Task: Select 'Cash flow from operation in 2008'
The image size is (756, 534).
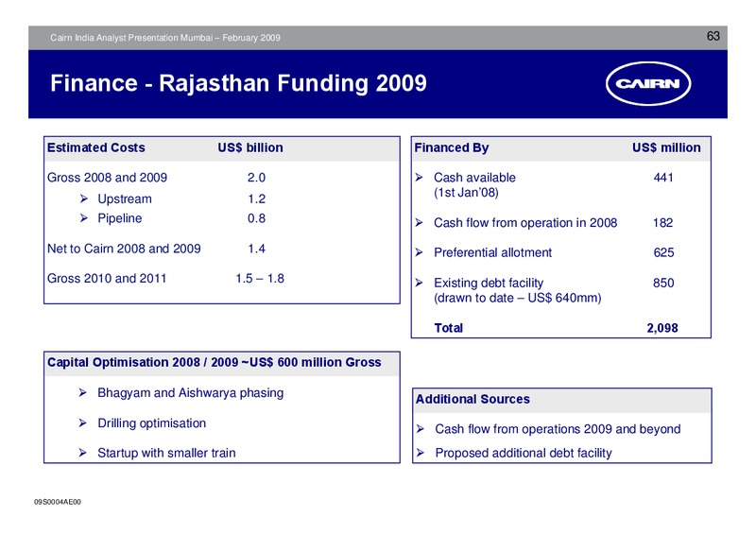Action: pos(525,223)
